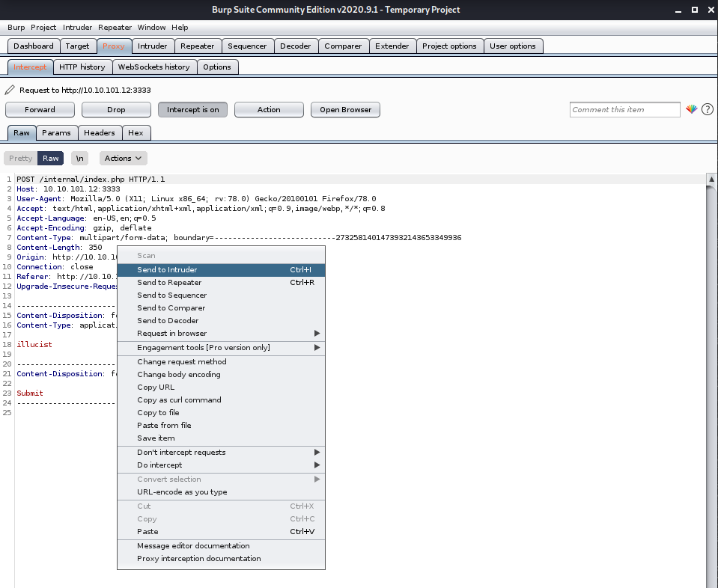Choose Copy URL from context menu

pos(221,388)
